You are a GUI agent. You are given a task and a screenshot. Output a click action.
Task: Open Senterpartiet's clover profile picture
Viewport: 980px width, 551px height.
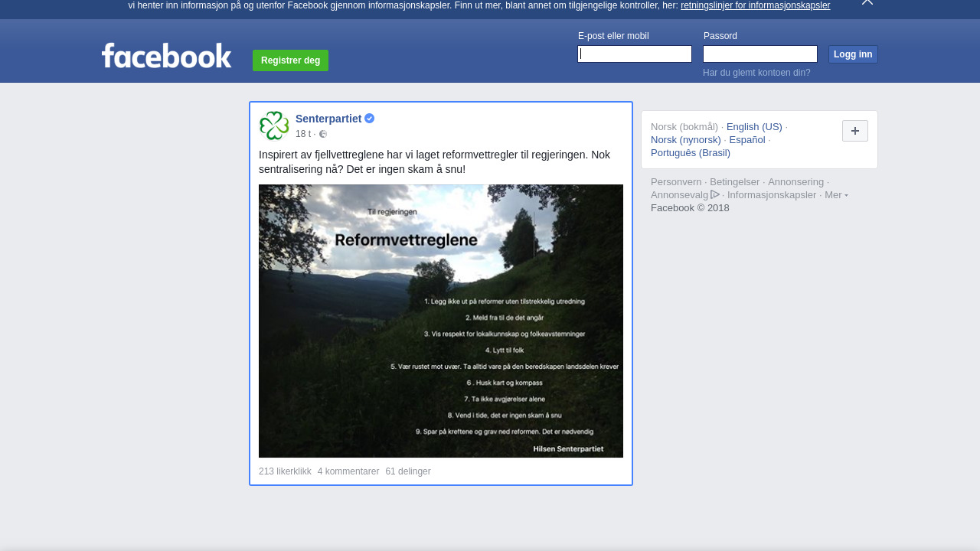pos(274,126)
